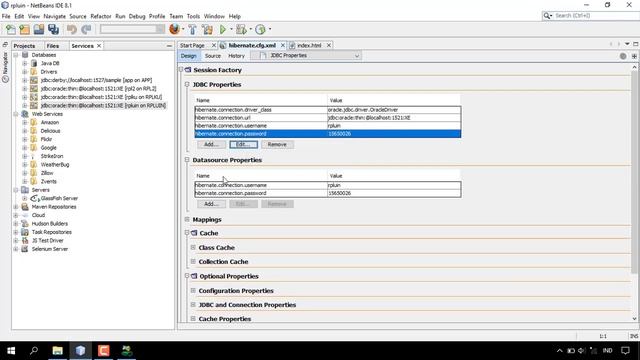The image size is (640, 360).
Task: Open the editor documents list arrow
Action: 627,44
